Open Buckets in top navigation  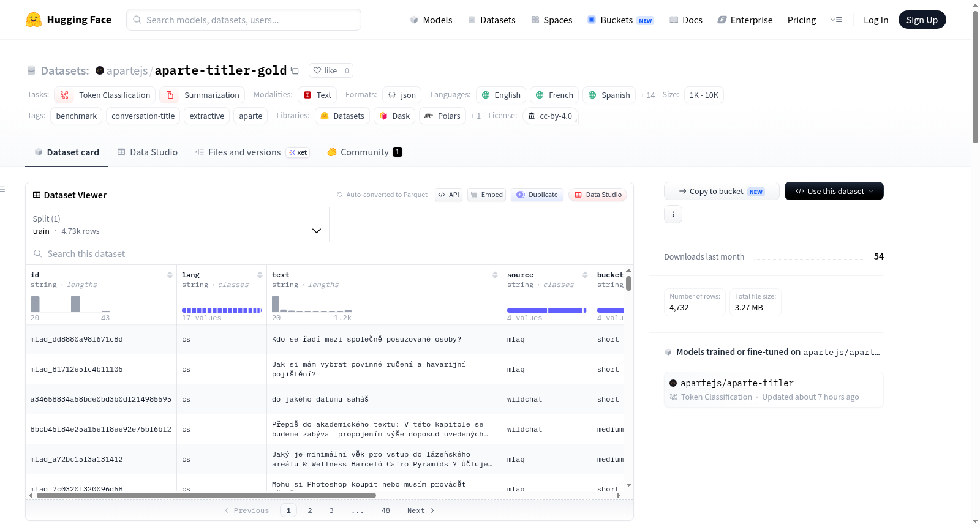620,20
